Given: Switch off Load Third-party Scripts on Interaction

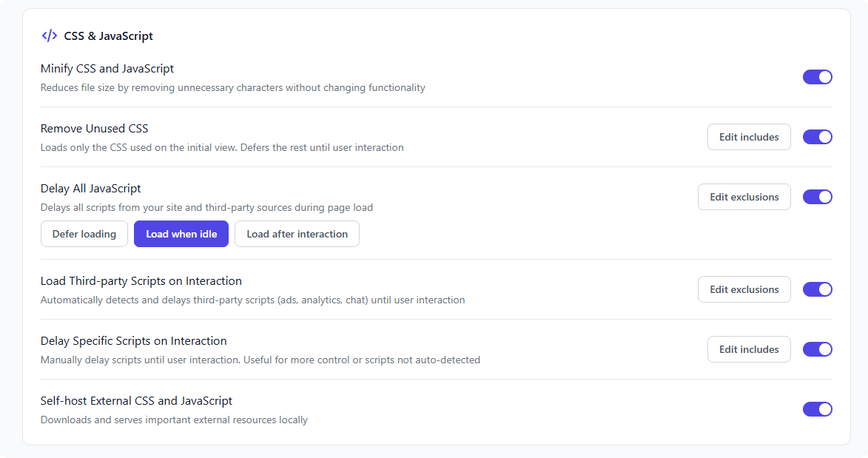Looking at the screenshot, I should [817, 289].
